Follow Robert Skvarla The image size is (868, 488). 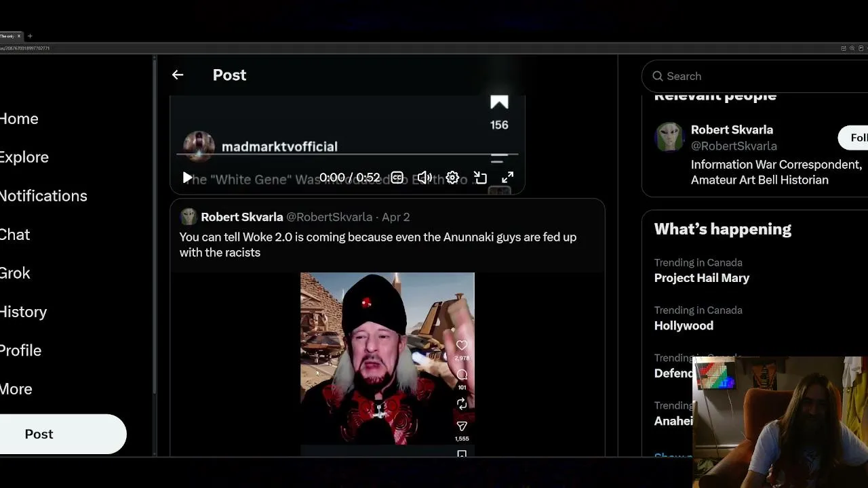pos(854,138)
